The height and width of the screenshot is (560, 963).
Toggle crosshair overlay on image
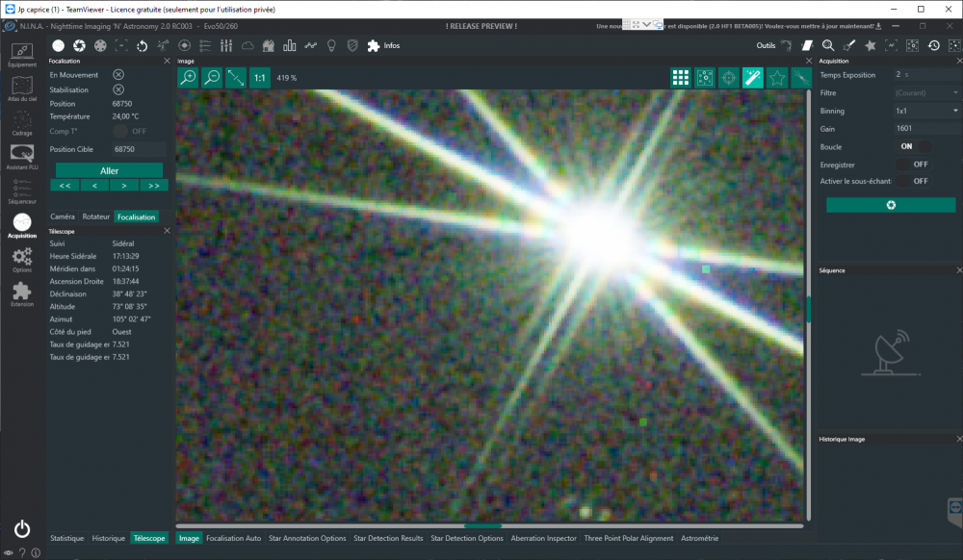click(x=729, y=78)
